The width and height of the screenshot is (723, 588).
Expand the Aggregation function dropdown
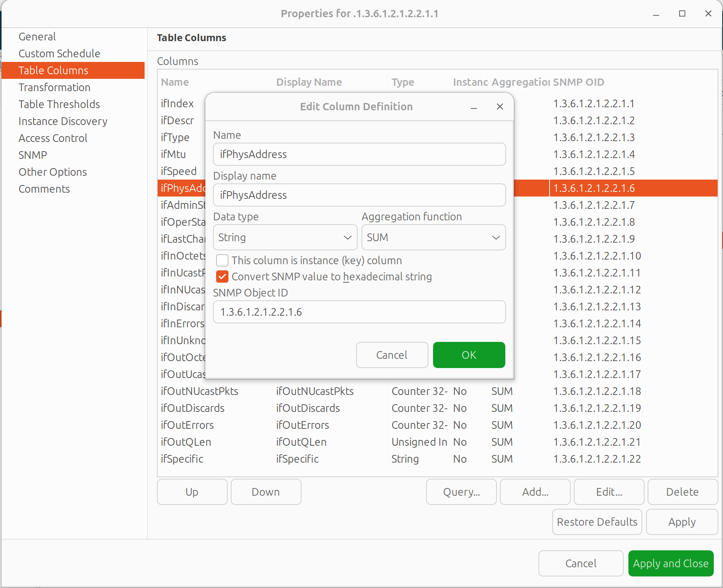(x=433, y=237)
